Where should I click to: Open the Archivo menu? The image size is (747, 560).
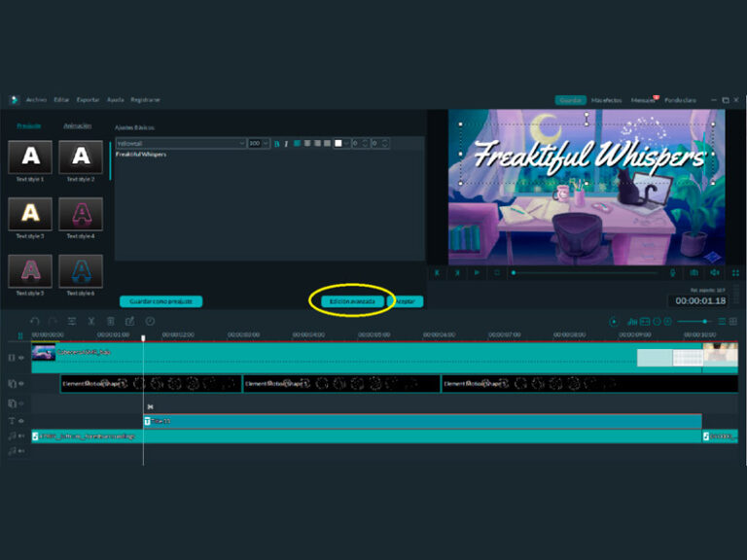(x=37, y=100)
